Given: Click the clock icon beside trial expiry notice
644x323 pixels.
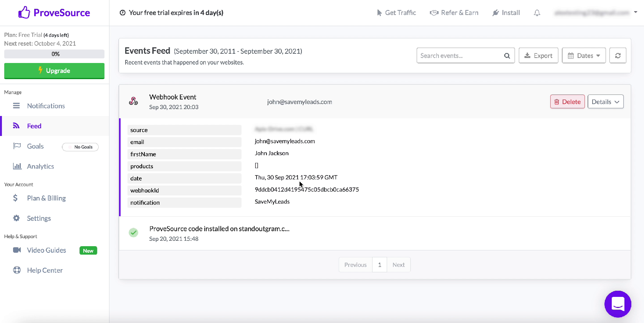Looking at the screenshot, I should click(x=123, y=13).
